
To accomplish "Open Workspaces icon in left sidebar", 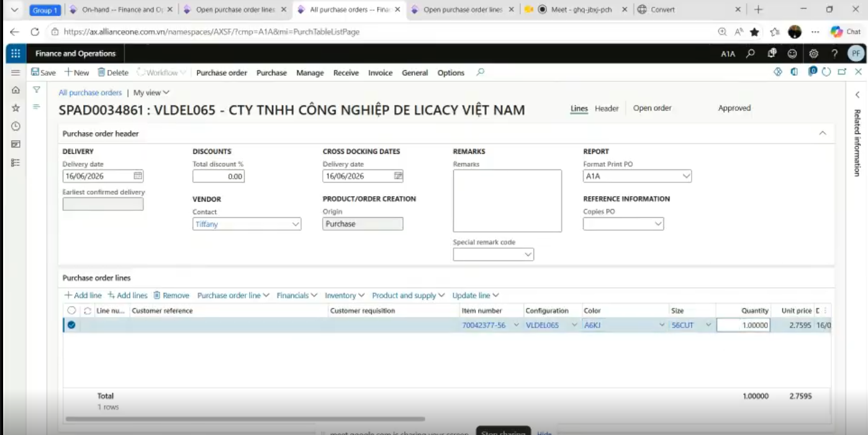I will pos(16,144).
